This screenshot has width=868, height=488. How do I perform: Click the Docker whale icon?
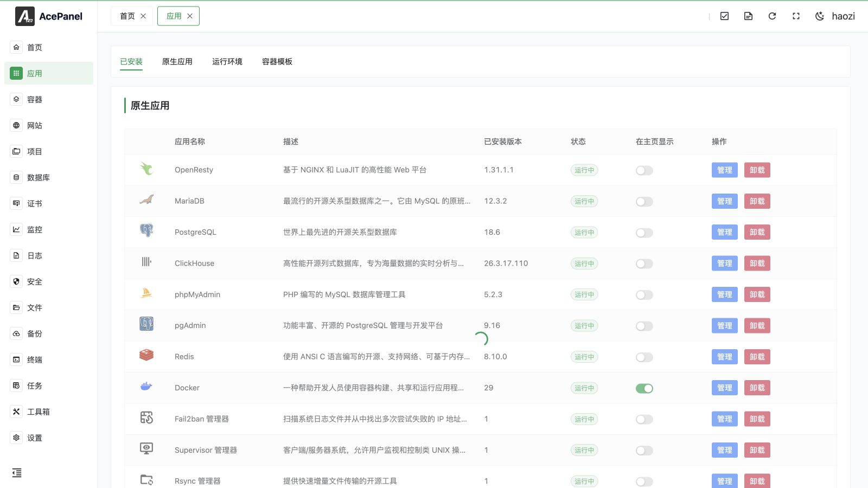(146, 387)
